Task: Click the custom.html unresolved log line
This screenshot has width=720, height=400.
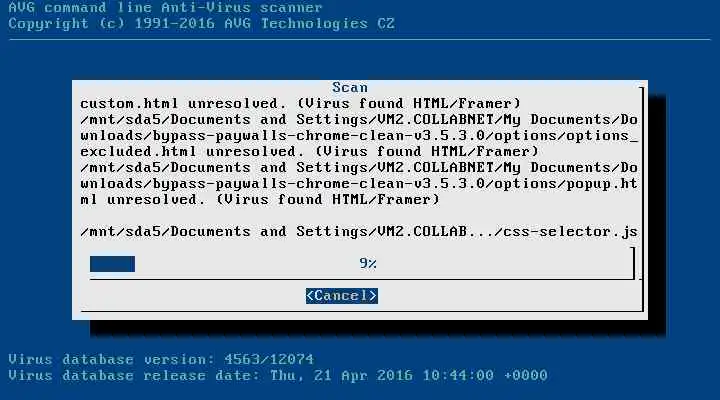Action: (x=300, y=103)
